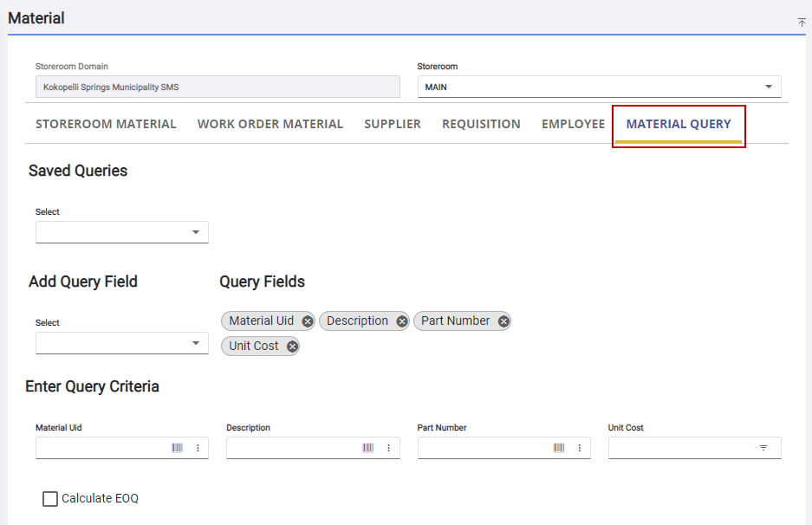Screen dimensions: 812x525
Task: Click the barcode scan icon in Part Number field
Action: click(x=561, y=448)
